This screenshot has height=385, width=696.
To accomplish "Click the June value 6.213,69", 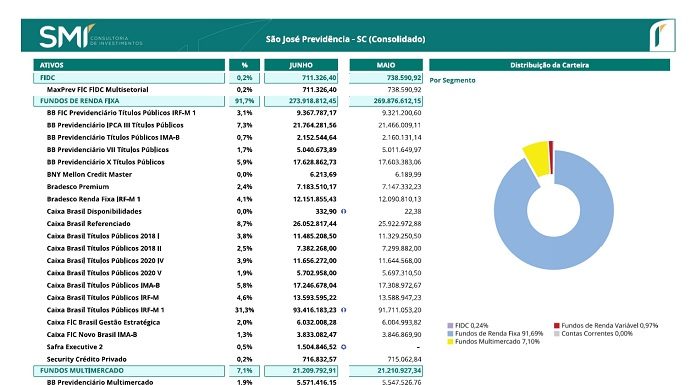I will (x=323, y=175).
